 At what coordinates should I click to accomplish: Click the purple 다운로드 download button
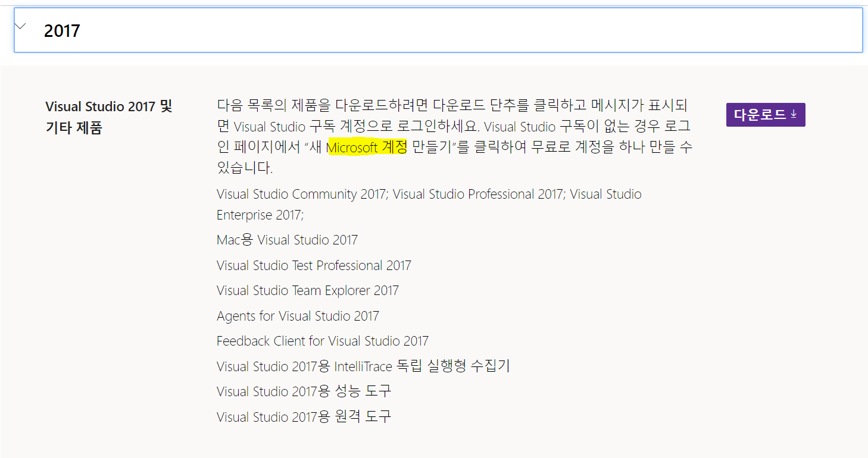766,115
